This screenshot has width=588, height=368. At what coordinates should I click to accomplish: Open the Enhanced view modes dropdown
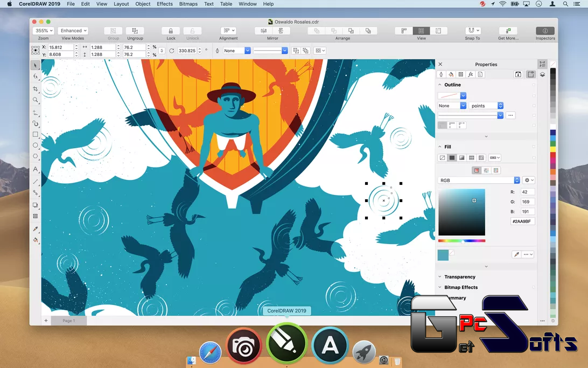[x=73, y=31]
